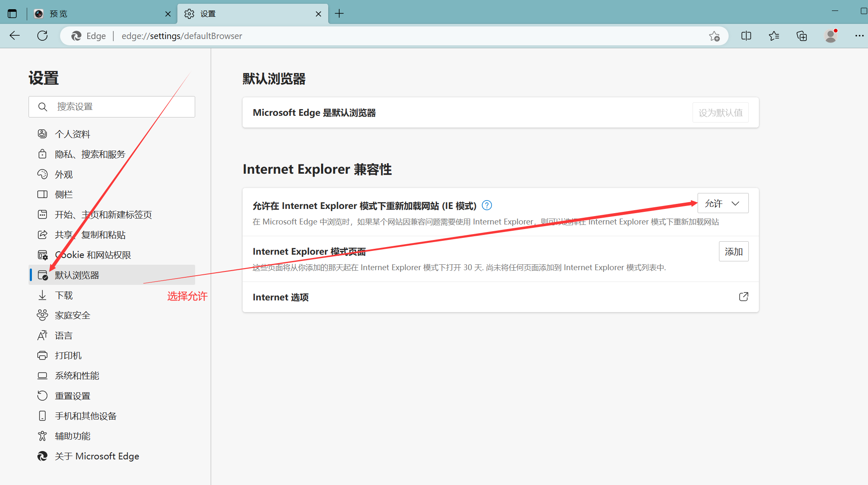Open 手机和其他设备 settings
This screenshot has width=868, height=485.
[x=112, y=416]
